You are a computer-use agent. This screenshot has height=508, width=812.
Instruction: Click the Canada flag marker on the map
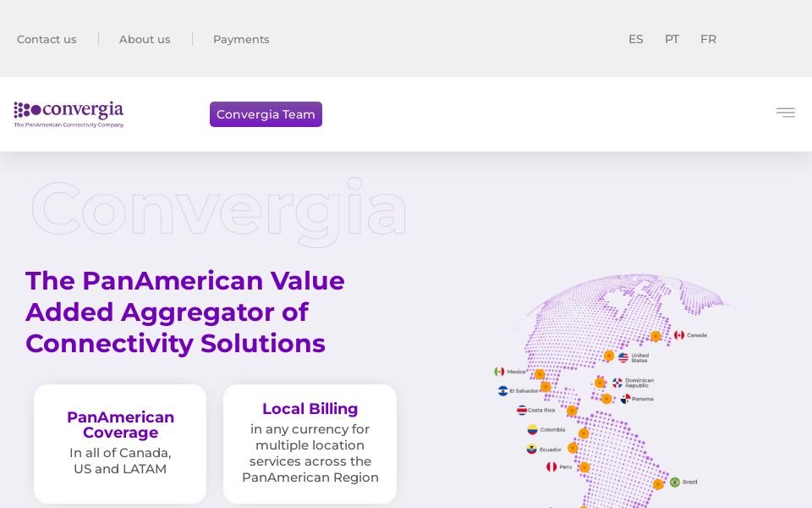point(679,334)
